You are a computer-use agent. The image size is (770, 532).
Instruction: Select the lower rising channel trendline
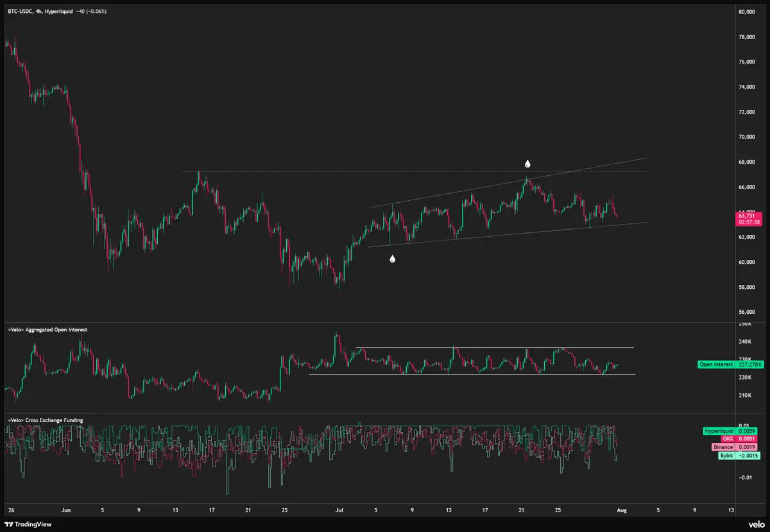[508, 235]
